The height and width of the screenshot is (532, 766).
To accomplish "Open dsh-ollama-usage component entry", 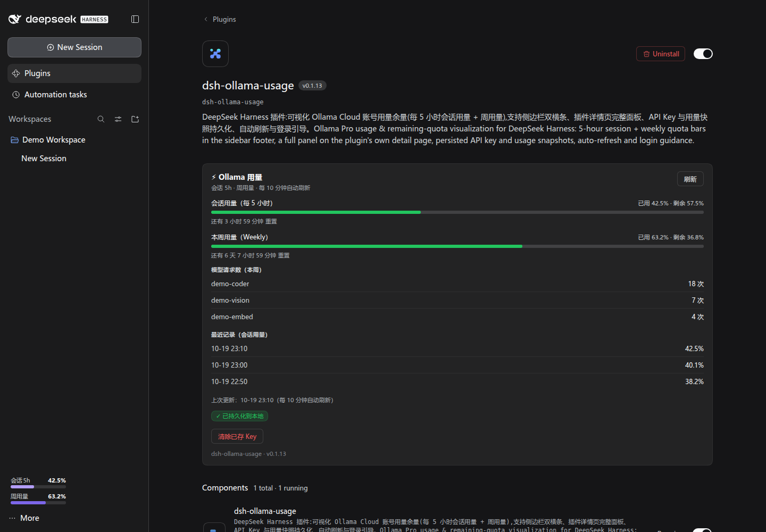I will pyautogui.click(x=265, y=511).
